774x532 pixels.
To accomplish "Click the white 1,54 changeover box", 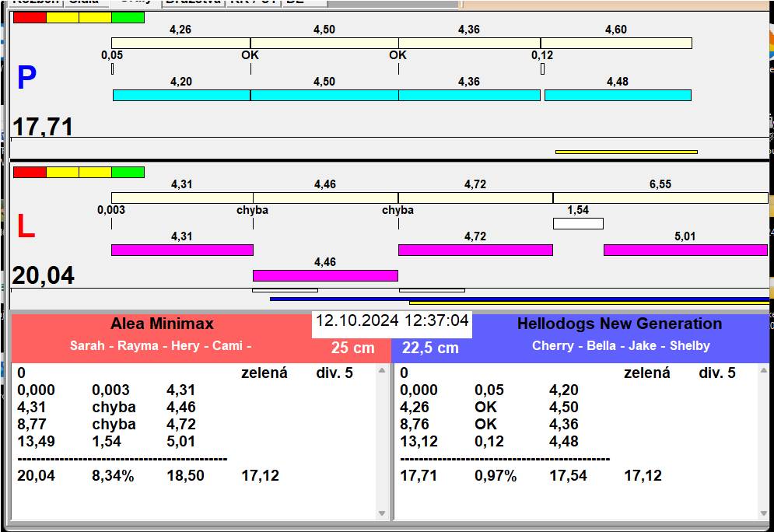I will [578, 223].
